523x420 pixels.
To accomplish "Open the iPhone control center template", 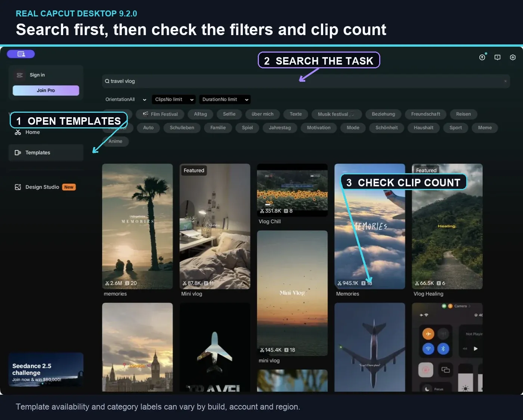I will (447, 347).
